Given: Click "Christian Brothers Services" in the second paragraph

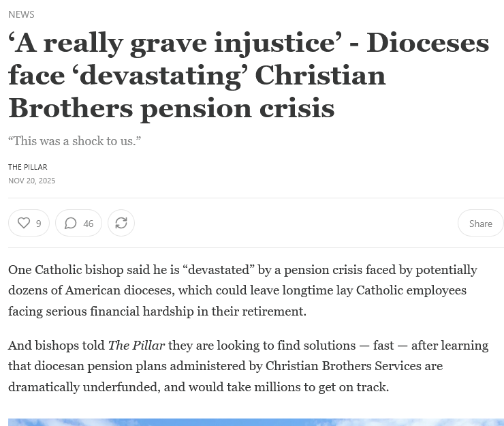Looking at the screenshot, I should (343, 366).
